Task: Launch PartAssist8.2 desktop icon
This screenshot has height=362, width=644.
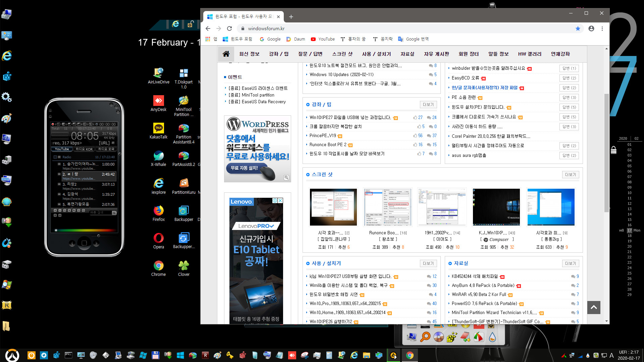Action: (183, 158)
